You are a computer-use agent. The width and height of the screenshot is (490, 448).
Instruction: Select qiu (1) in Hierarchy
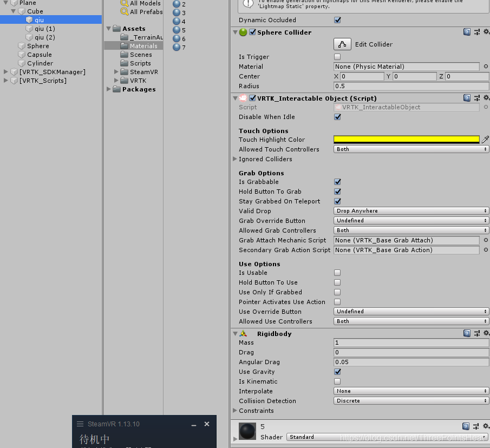coord(45,29)
